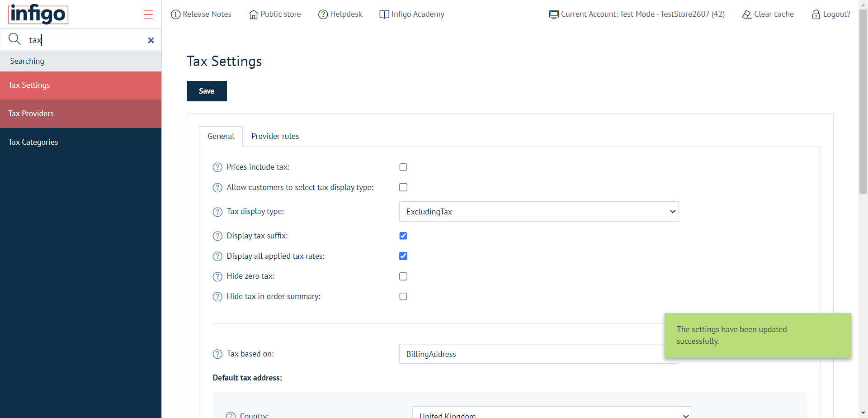This screenshot has height=418, width=868.
Task: Open Tax Providers in sidebar
Action: coord(80,114)
